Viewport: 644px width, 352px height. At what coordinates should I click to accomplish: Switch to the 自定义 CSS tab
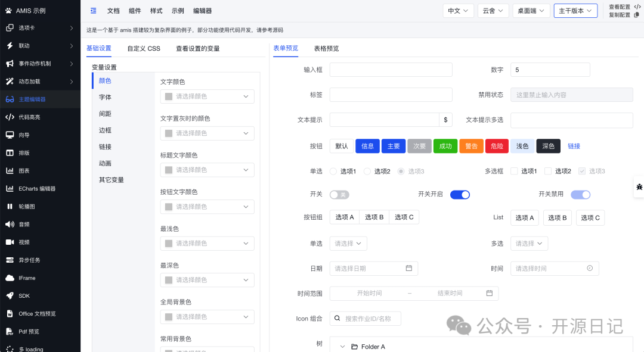[143, 48]
